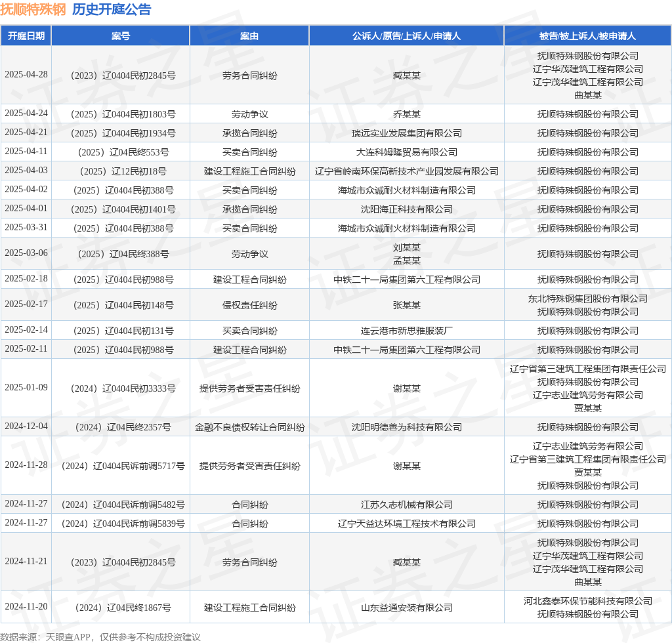Select the date 2025-01-09
Image resolution: width=672 pixels, height=643 pixels.
click(x=26, y=388)
